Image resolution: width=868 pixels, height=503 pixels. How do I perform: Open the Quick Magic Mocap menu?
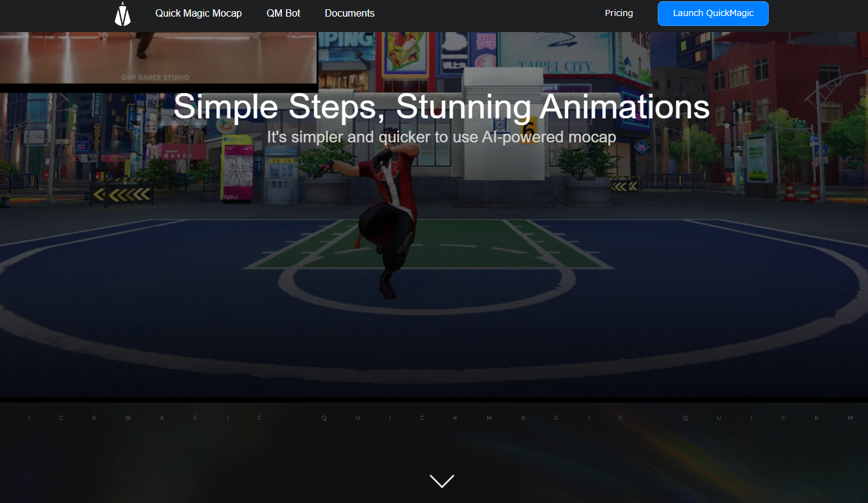tap(199, 13)
